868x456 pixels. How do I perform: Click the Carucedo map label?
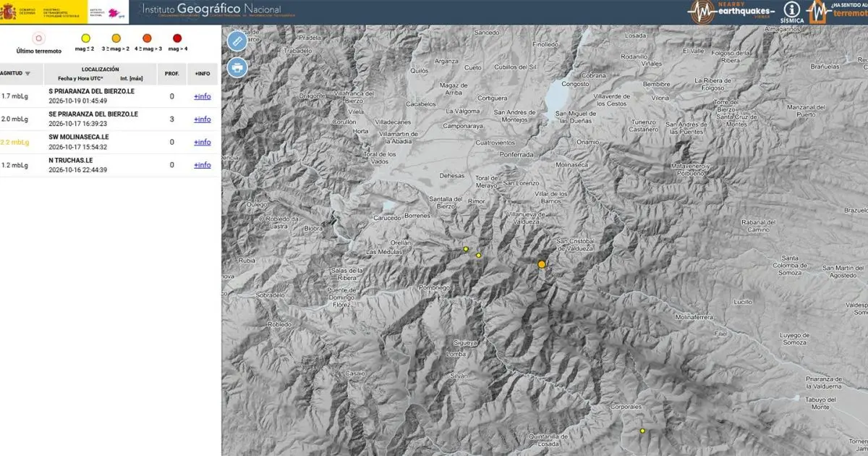pos(387,217)
